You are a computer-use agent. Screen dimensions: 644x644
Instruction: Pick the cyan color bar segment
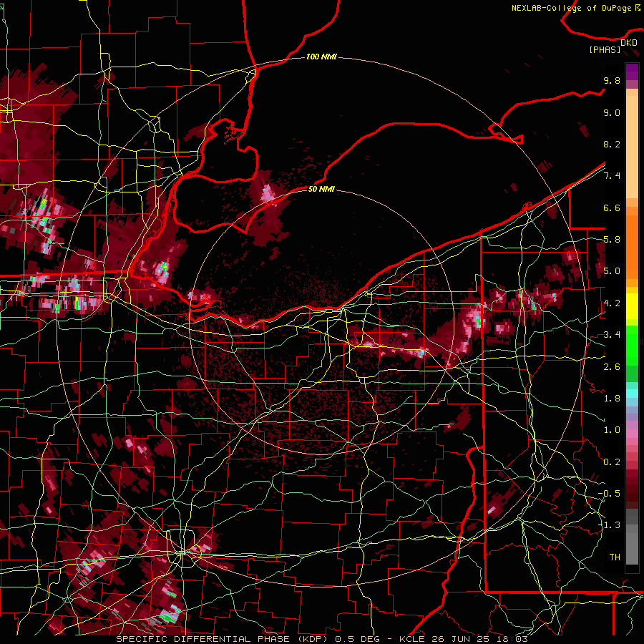632,394
